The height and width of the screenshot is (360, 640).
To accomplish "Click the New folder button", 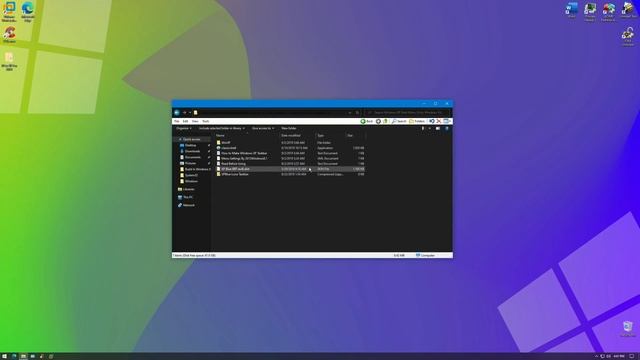I will click(289, 128).
